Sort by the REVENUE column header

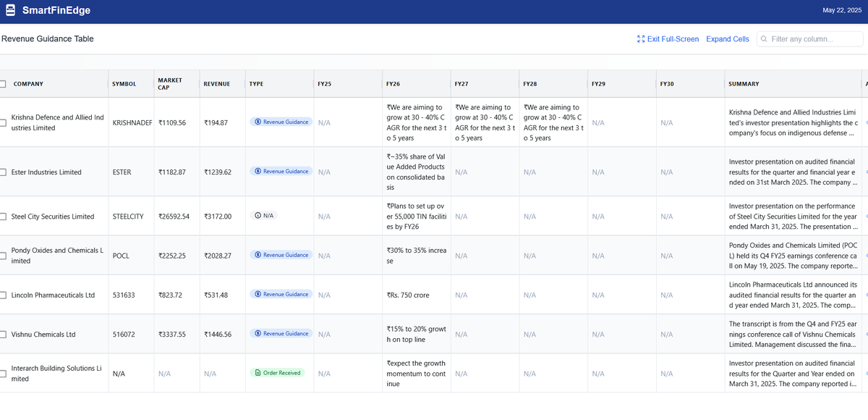217,84
